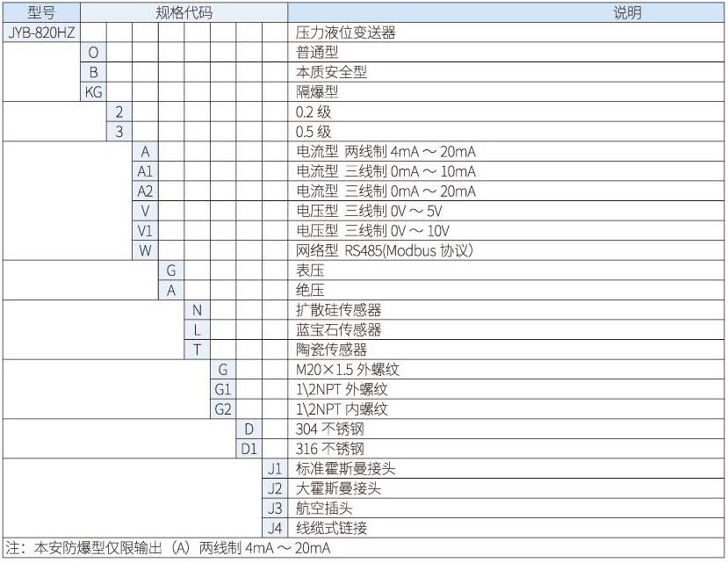
Task: Click the code cell KG
Action: point(93,92)
